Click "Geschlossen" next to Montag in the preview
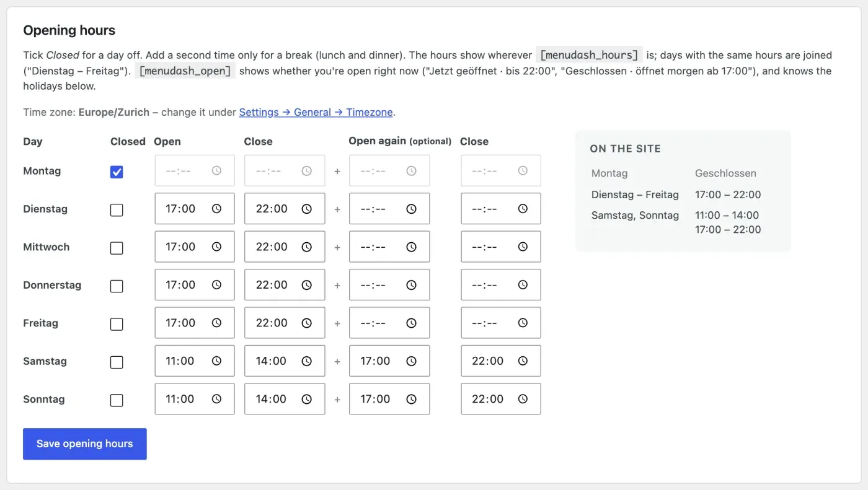 [725, 173]
